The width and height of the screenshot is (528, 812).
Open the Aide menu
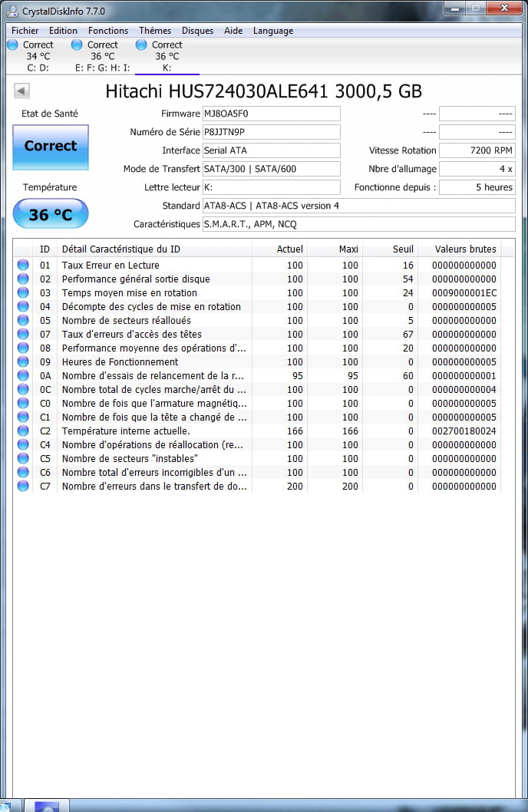[233, 31]
